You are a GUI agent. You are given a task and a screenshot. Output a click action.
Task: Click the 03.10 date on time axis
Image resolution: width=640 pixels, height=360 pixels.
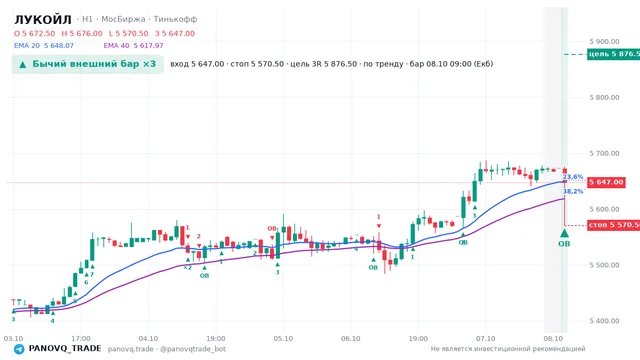tap(13, 339)
